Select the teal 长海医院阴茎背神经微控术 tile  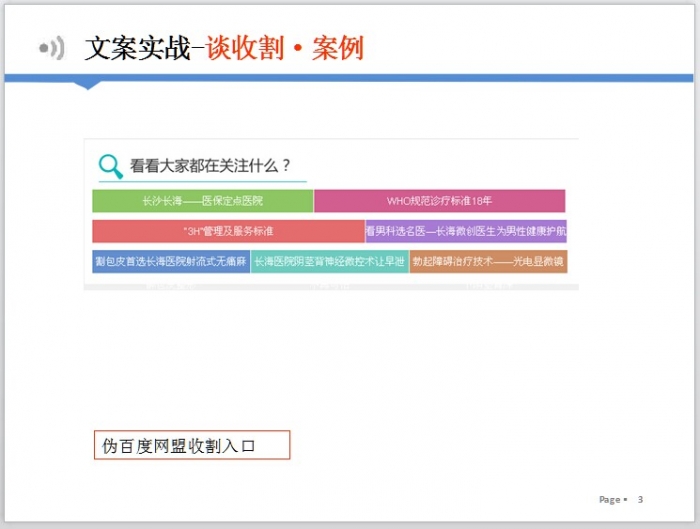click(329, 262)
